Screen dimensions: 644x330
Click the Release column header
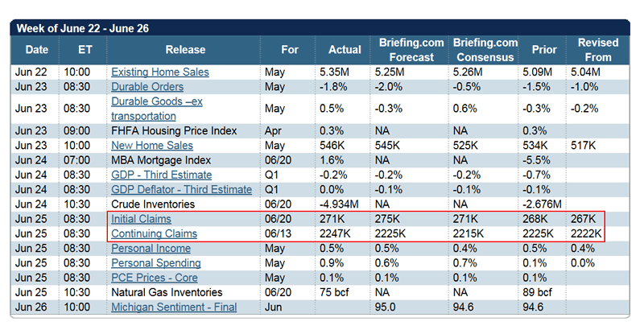tap(184, 50)
